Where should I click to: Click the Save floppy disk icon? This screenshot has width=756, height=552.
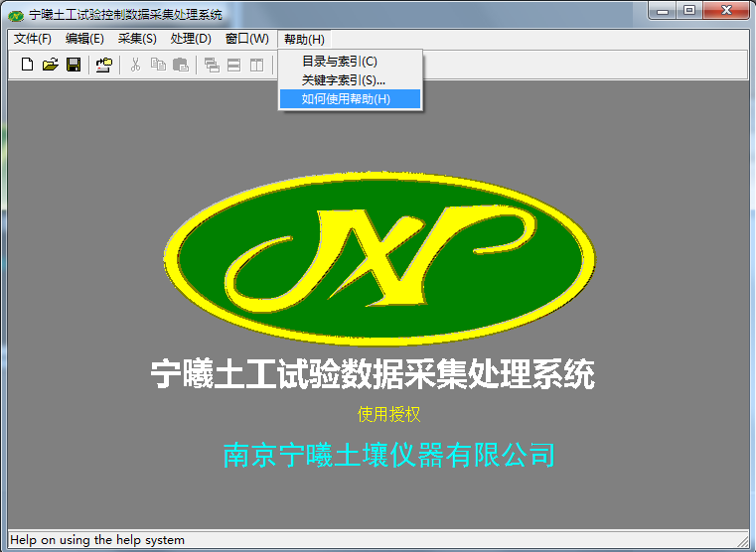tap(74, 65)
